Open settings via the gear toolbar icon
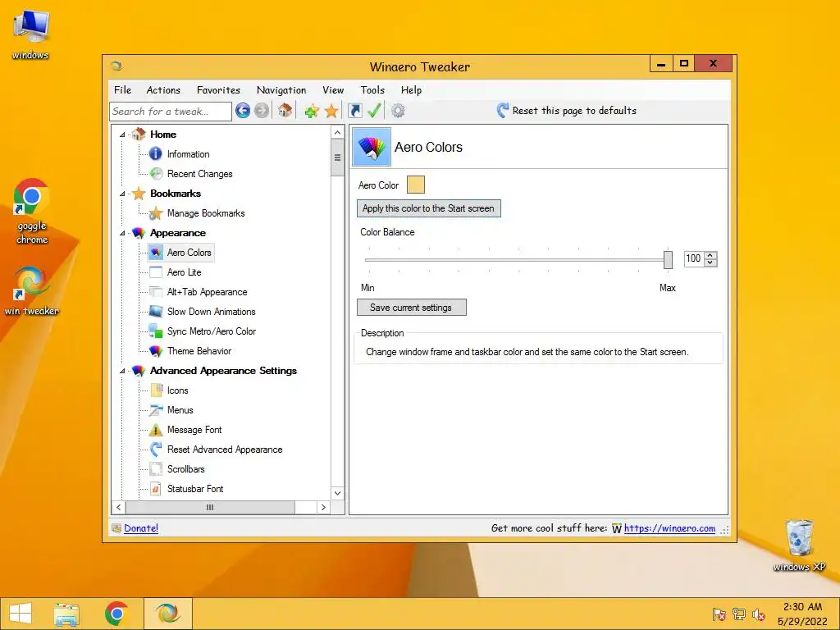 (x=398, y=111)
